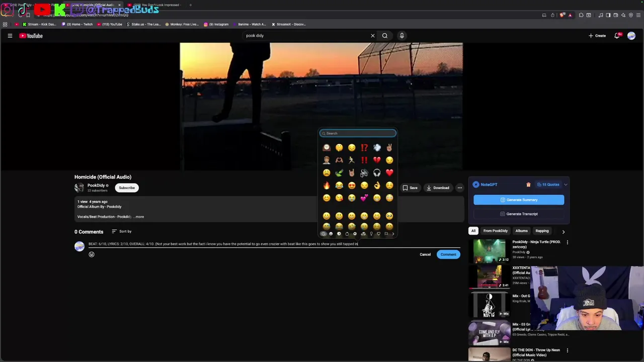This screenshot has width=644, height=362.
Task: Toggle the emoji picker button under comment
Action: tap(92, 254)
